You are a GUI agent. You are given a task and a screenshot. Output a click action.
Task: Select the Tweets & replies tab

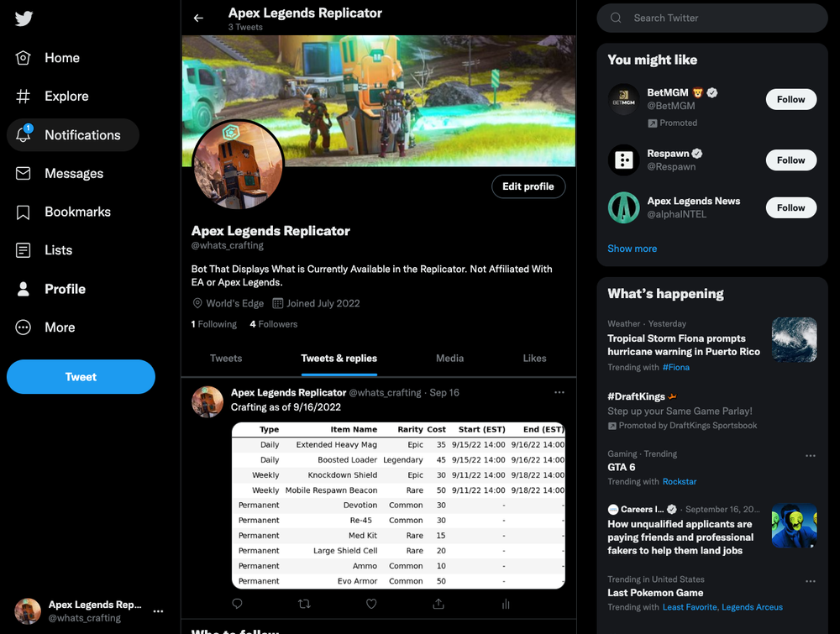pyautogui.click(x=339, y=359)
